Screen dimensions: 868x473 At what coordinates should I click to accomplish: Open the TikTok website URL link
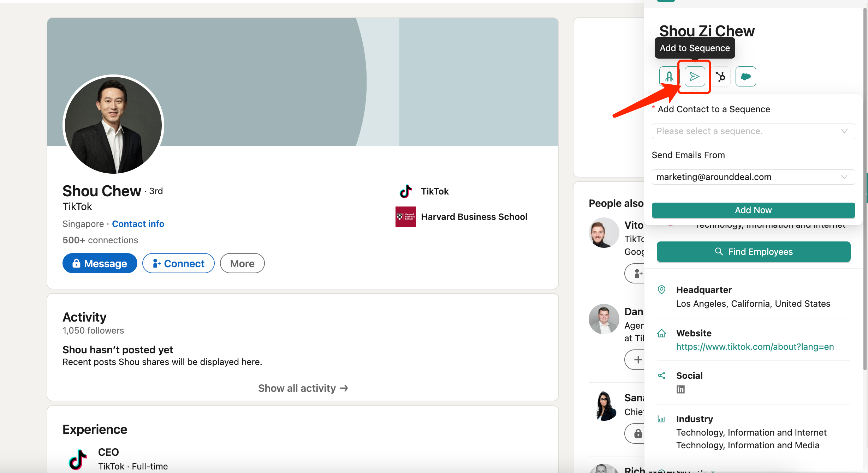click(755, 347)
